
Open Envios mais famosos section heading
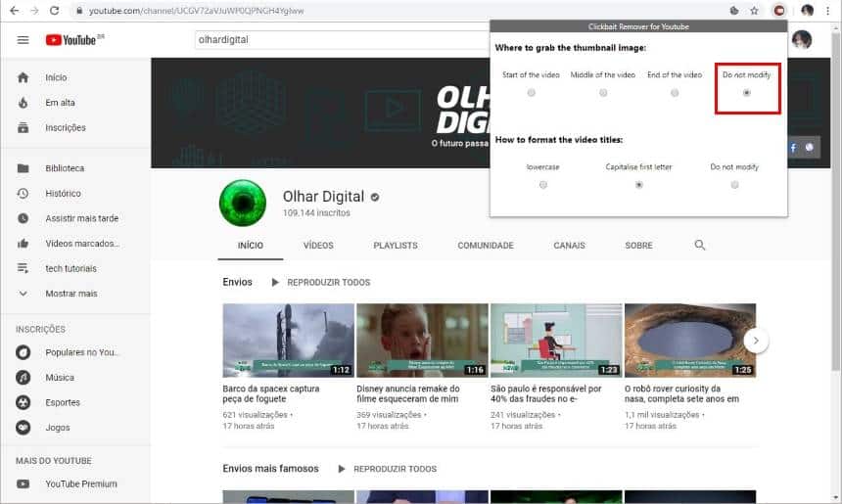click(x=270, y=469)
